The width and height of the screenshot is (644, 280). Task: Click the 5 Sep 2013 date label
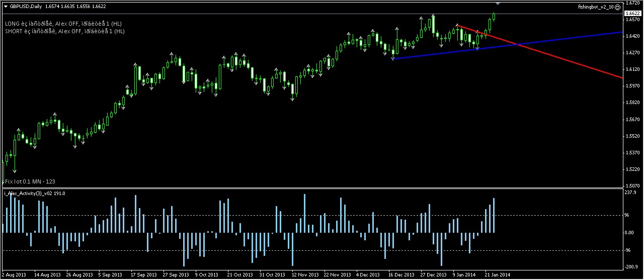[x=110, y=275]
